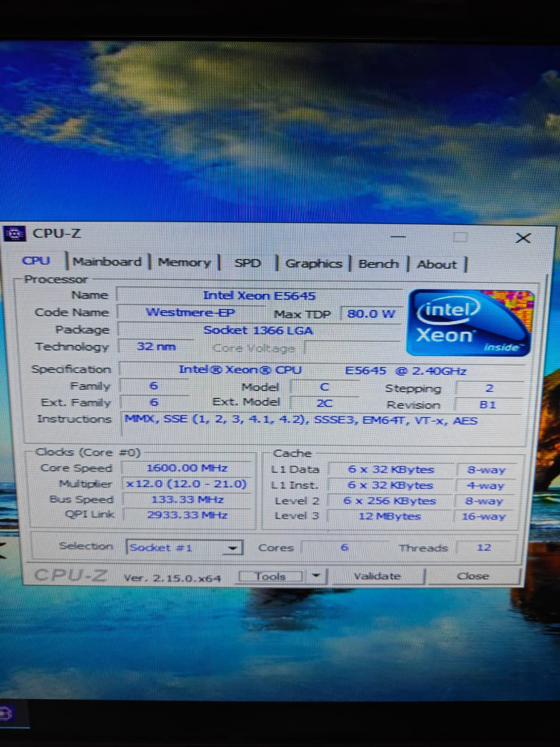Click the QPI Link value 2933.33 MHz
Screen dimensions: 560x747
(187, 515)
